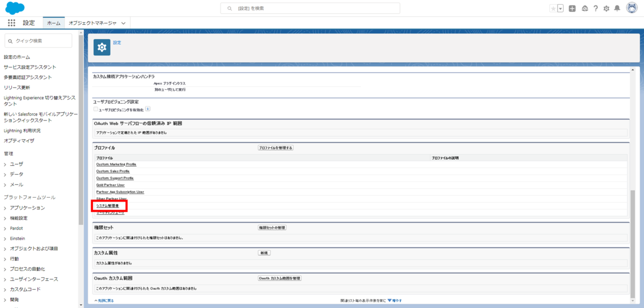The width and height of the screenshot is (644, 308).
Task: Click the 権限セットの管理 button
Action: click(x=272, y=228)
